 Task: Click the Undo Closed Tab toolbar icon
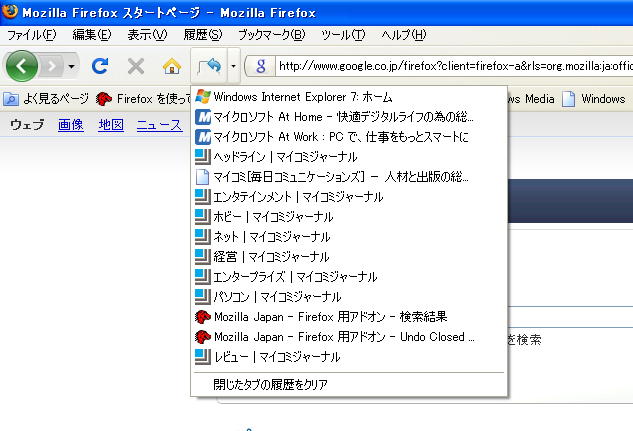pyautogui.click(x=209, y=66)
